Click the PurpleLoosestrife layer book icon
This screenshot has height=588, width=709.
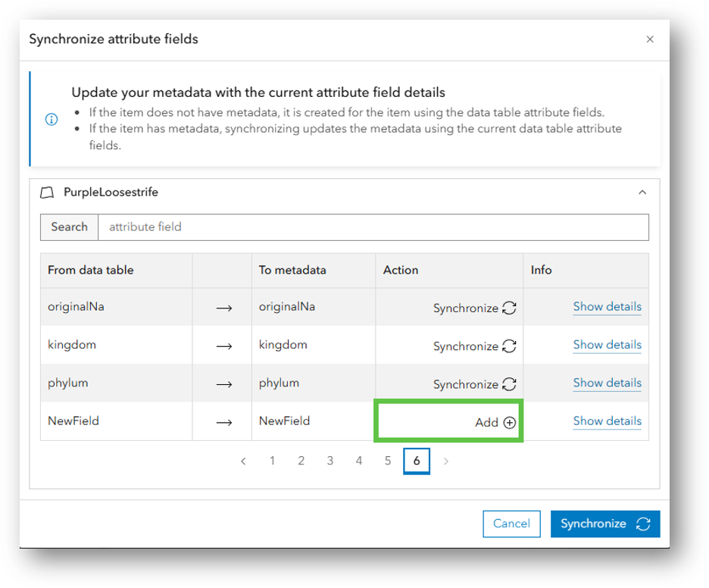click(48, 192)
